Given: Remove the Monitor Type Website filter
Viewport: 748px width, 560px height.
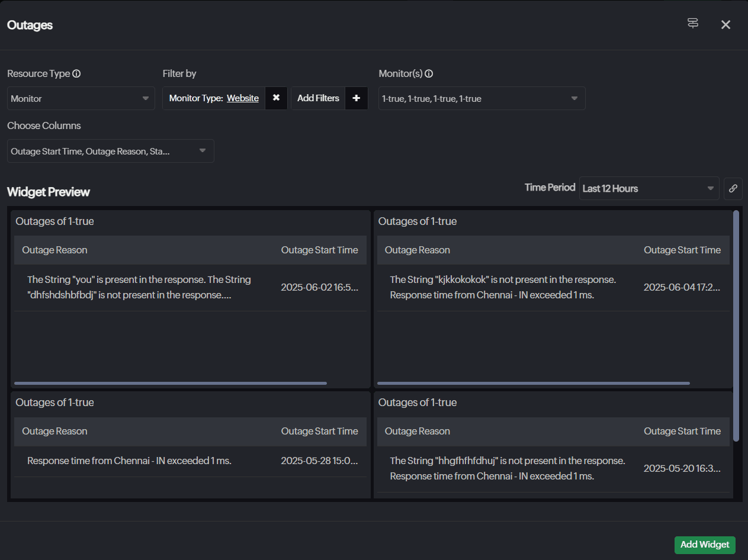Looking at the screenshot, I should [276, 98].
